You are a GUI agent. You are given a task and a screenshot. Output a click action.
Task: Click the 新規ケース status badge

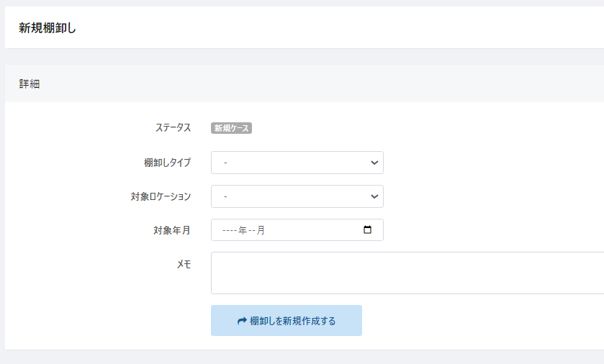pos(231,128)
